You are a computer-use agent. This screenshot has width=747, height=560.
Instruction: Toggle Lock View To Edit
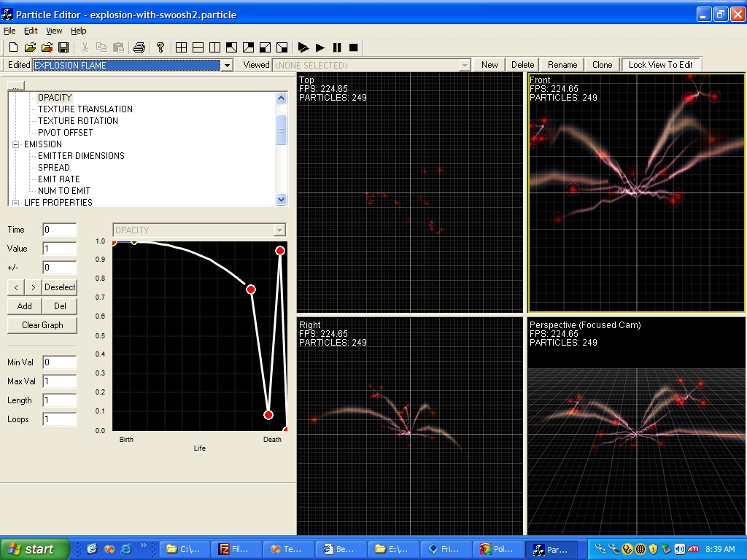point(660,65)
